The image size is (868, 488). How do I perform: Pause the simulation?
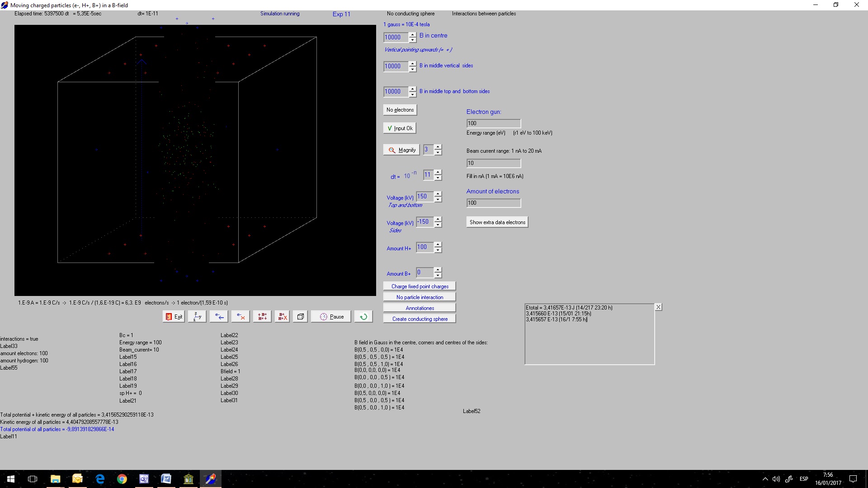(x=331, y=317)
